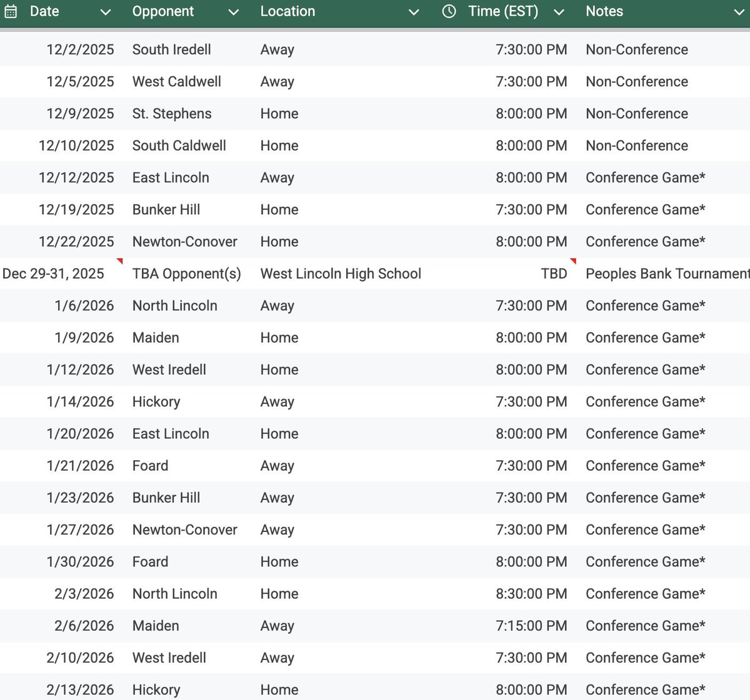Viewport: 750px width, 700px height.
Task: Select the West Lincoln High School cell
Action: point(341,274)
